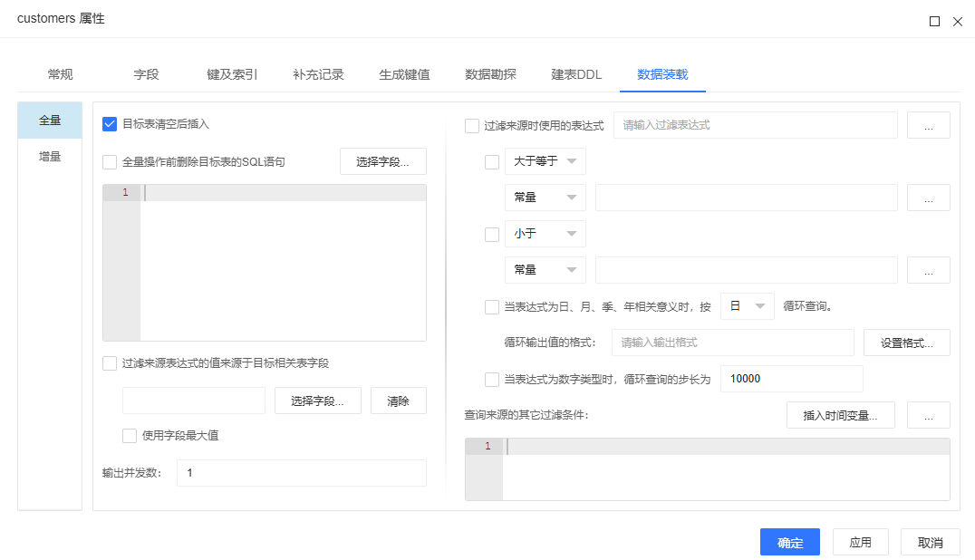This screenshot has height=560, width=975.
Task: Go to the 键及索引 tab
Action: click(232, 74)
